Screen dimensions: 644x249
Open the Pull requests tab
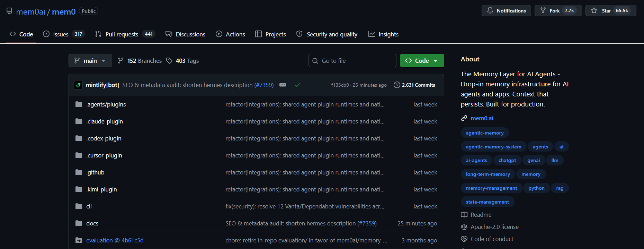(x=125, y=34)
